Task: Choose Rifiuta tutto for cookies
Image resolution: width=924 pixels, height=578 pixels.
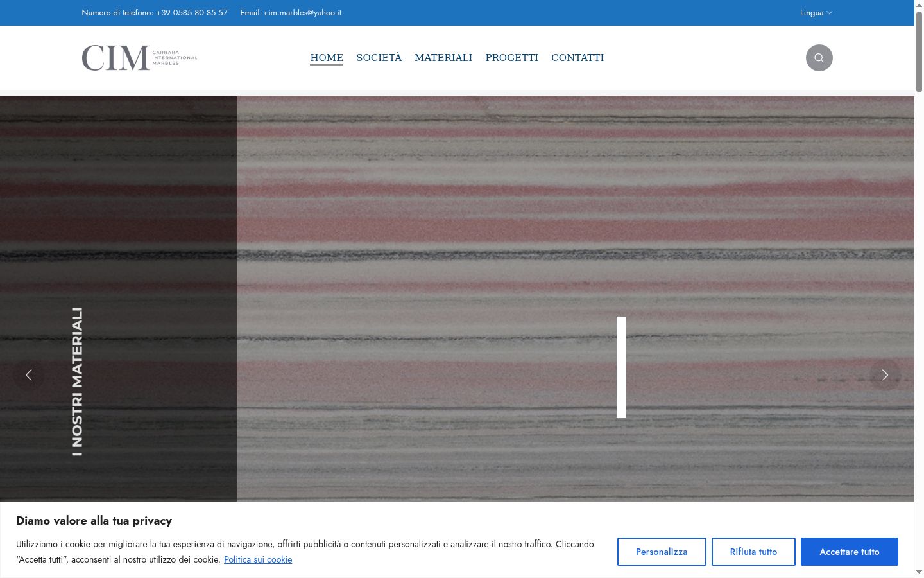Action: (753, 552)
